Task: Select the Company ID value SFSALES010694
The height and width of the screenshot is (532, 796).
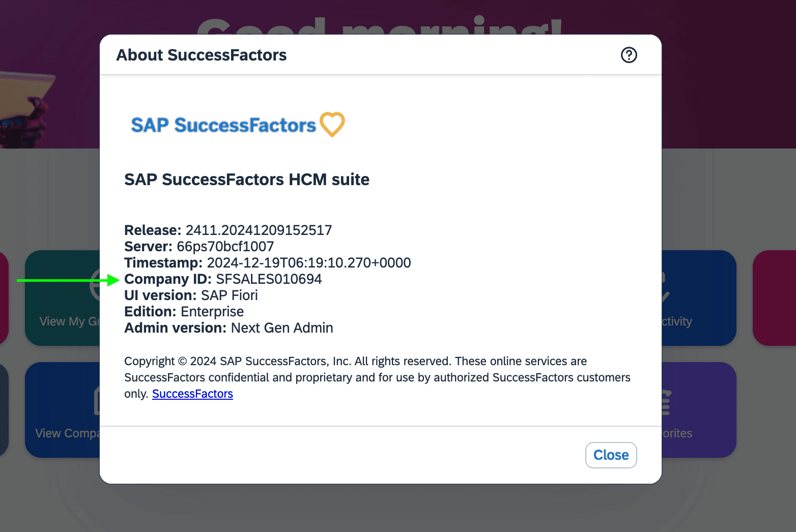Action: (x=269, y=279)
